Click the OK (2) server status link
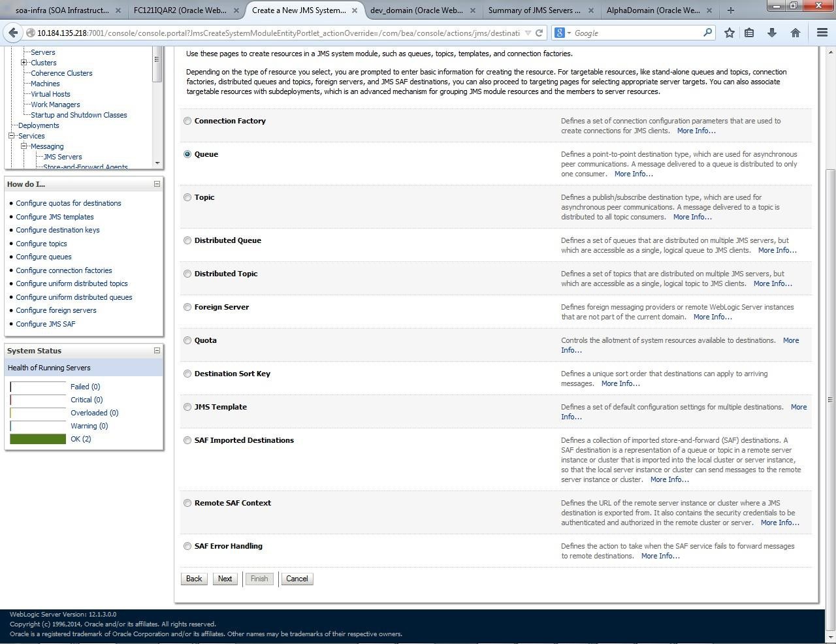Viewport: 836px width, 644px height. [x=81, y=439]
